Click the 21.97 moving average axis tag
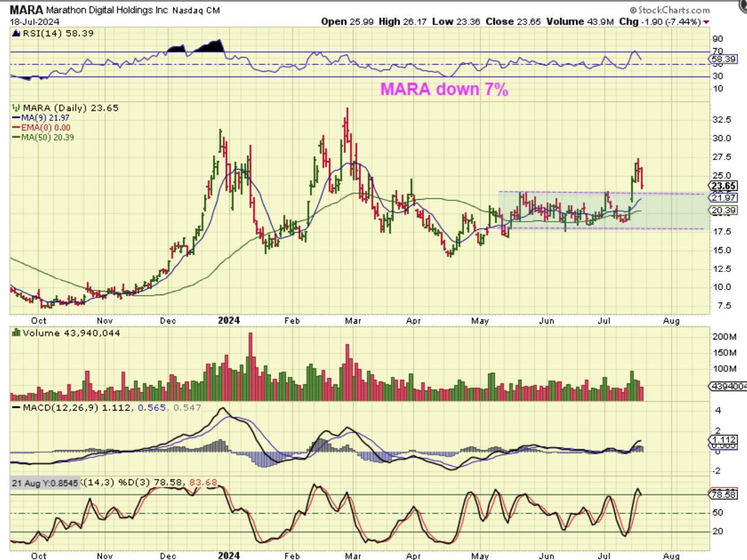The image size is (747, 560). [x=723, y=198]
